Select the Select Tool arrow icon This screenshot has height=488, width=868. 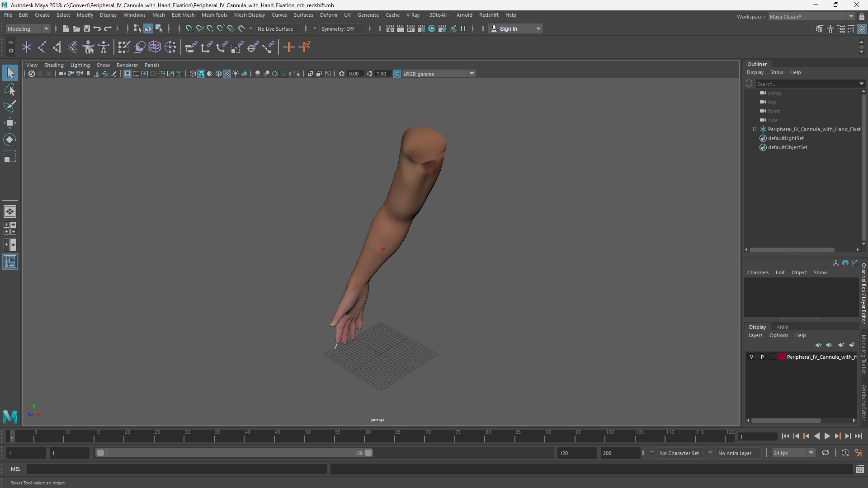point(10,73)
